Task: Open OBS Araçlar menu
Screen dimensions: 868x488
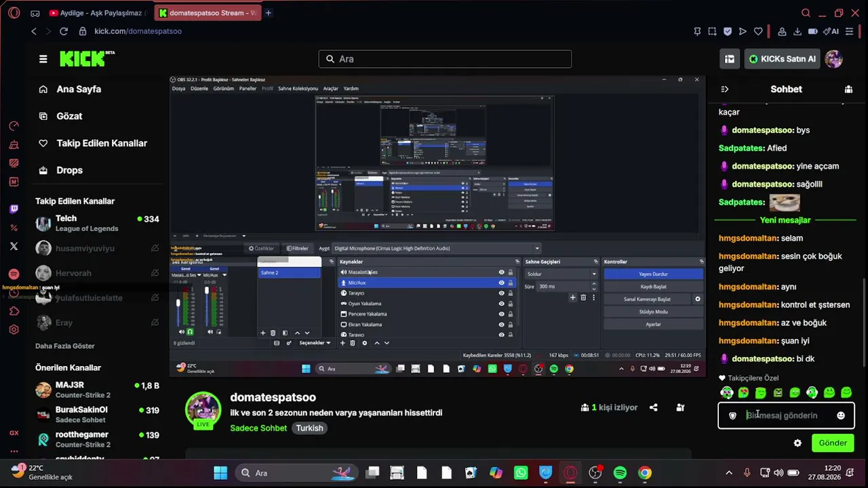Action: (x=331, y=89)
